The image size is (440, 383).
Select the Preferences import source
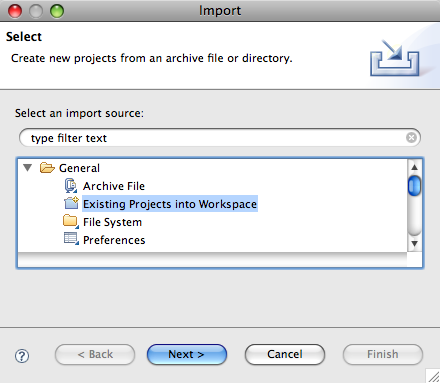tap(114, 240)
